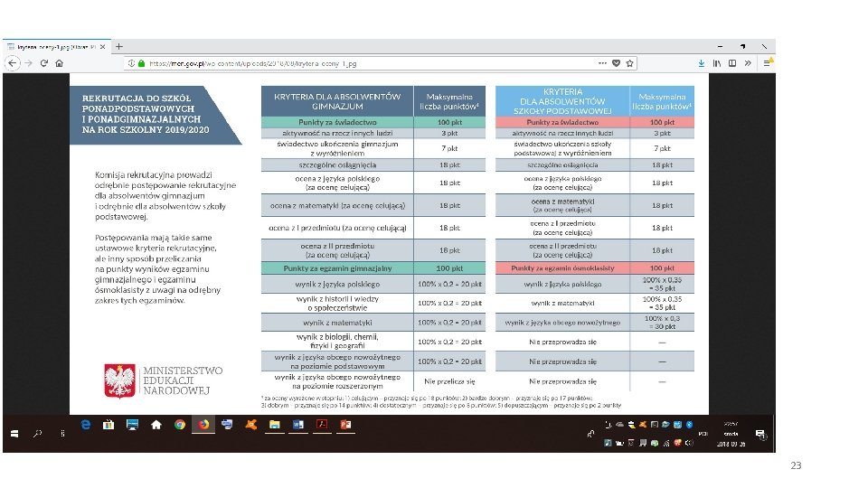
Task: Click the OneDrive cloud tray icon
Action: pyautogui.click(x=620, y=425)
